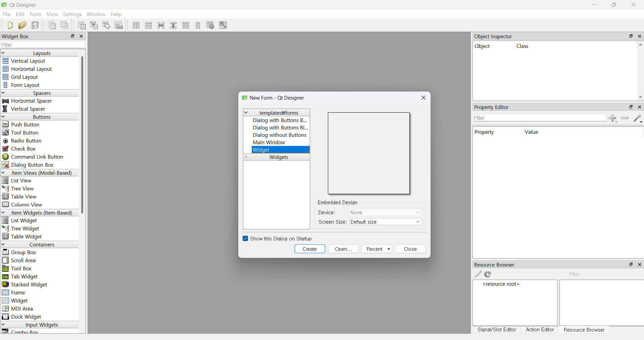Close the Property Editor panel
The height and width of the screenshot is (340, 644).
tap(640, 107)
